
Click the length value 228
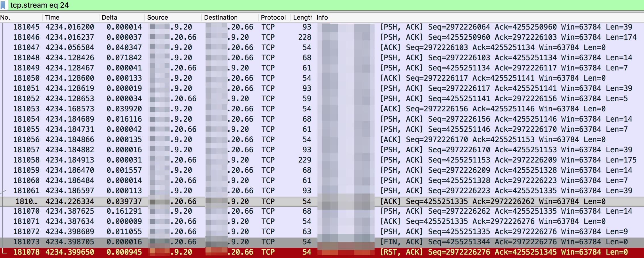click(x=305, y=37)
